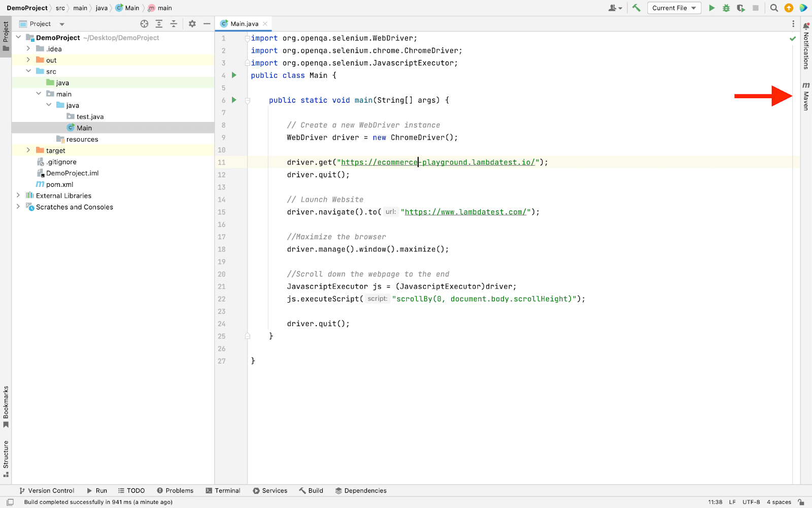812x508 pixels.
Task: Open Project panel settings gear
Action: tap(192, 24)
